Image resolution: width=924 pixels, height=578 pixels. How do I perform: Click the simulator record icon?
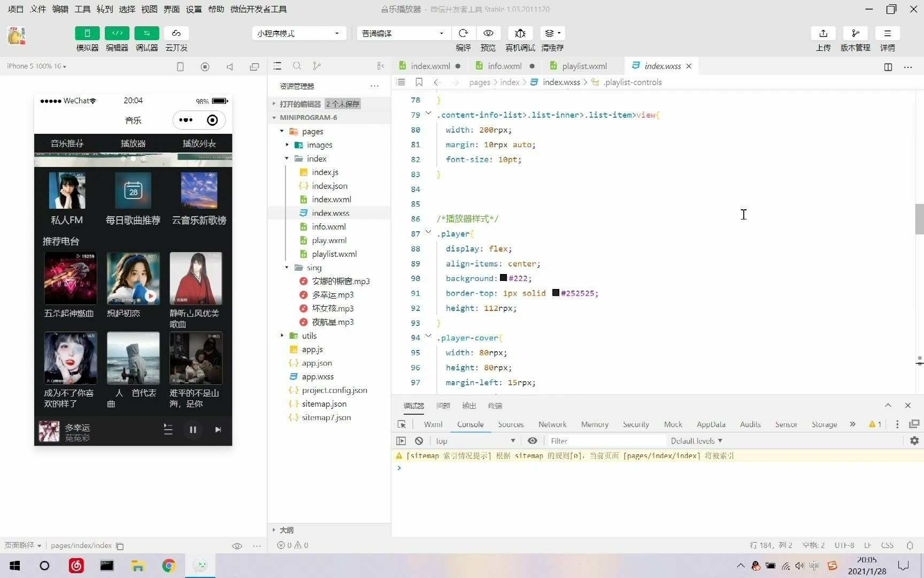pyautogui.click(x=205, y=67)
